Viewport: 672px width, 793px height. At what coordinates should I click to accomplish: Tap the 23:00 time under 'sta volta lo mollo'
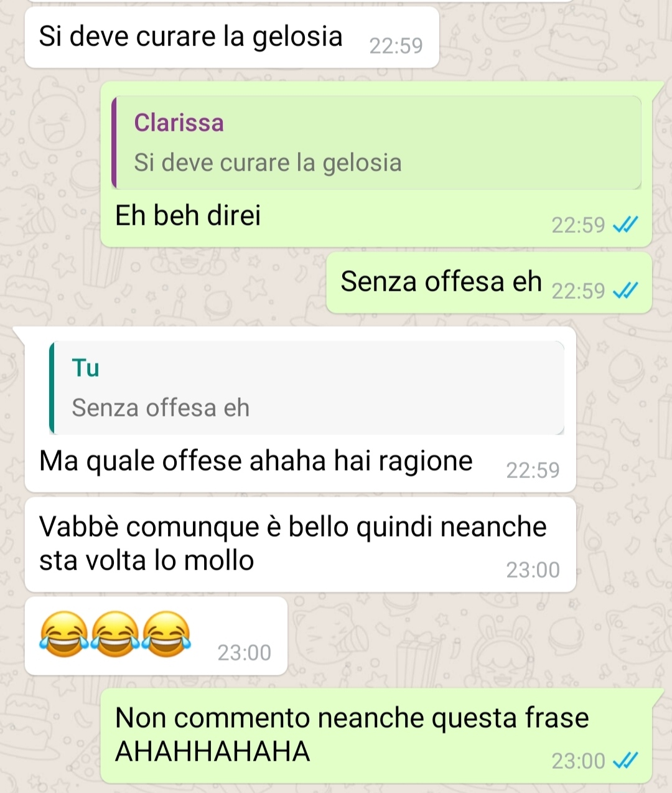tap(533, 570)
